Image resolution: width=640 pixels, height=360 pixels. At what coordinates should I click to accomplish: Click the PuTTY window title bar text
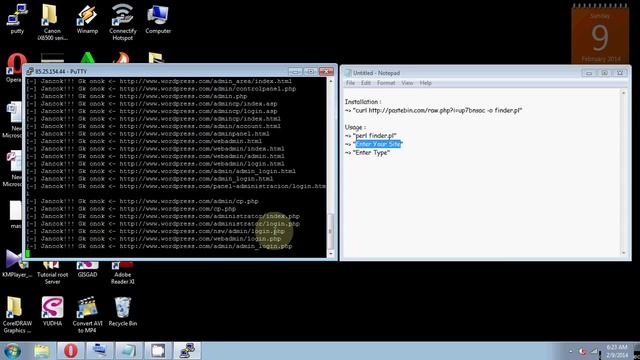point(61,71)
